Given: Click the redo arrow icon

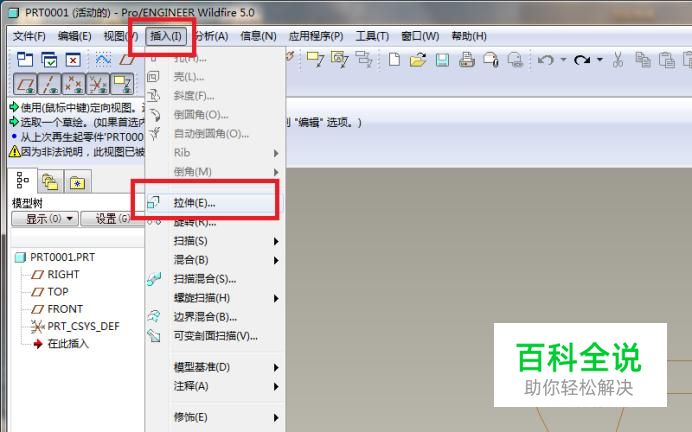Looking at the screenshot, I should coord(582,59).
